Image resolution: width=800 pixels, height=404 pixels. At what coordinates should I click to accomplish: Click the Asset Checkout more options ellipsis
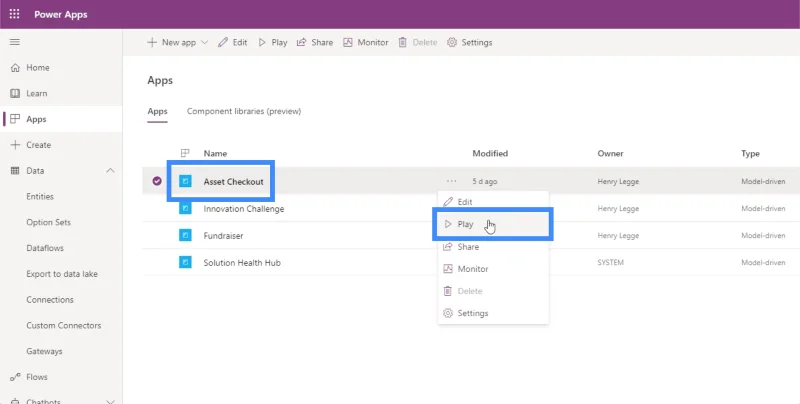(x=451, y=181)
